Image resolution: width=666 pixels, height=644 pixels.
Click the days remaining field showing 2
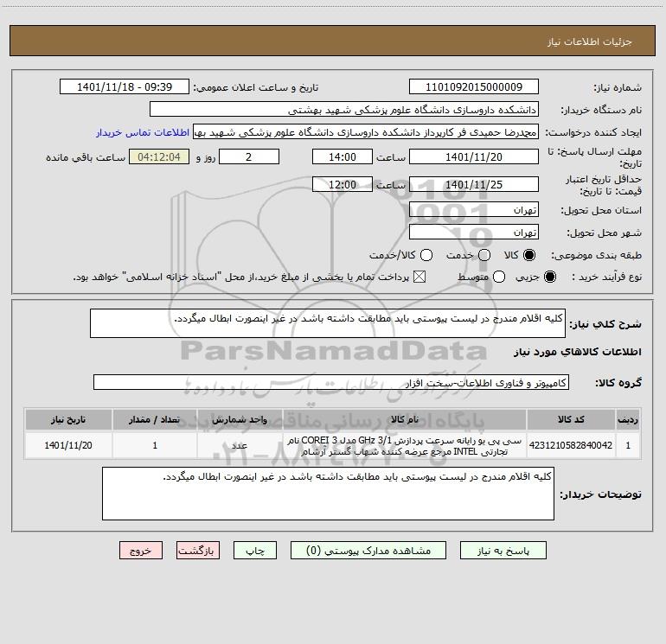click(249, 156)
